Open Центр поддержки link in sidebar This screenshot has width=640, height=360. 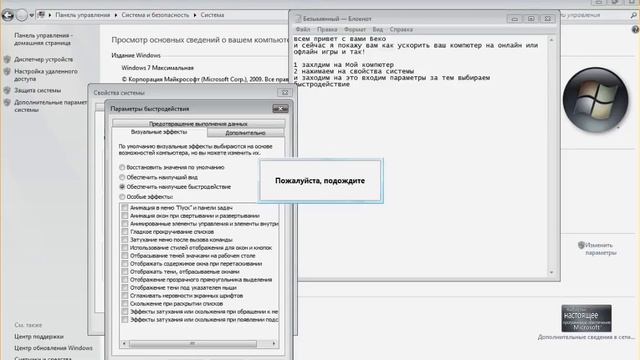point(39,337)
